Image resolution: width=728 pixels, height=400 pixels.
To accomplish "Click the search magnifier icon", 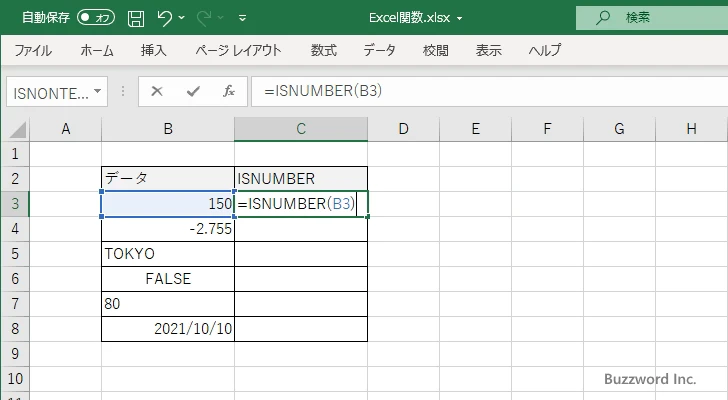I will tap(603, 18).
